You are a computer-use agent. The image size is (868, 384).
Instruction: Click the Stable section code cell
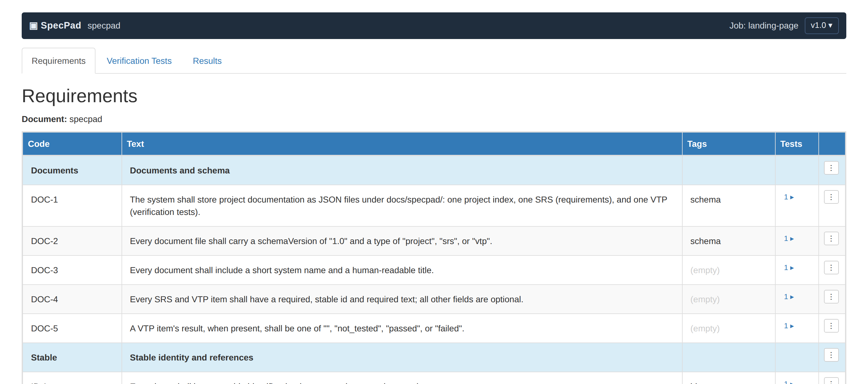click(x=72, y=357)
